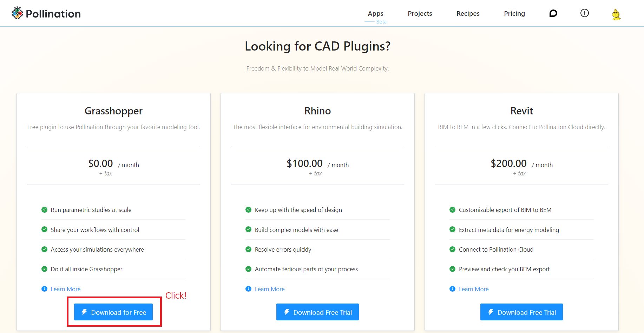
Task: Follow the Grasshopper Learn More link
Action: 66,289
